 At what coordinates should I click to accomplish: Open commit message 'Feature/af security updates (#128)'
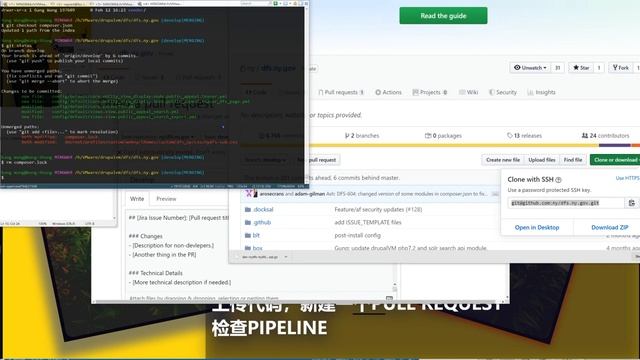378,209
